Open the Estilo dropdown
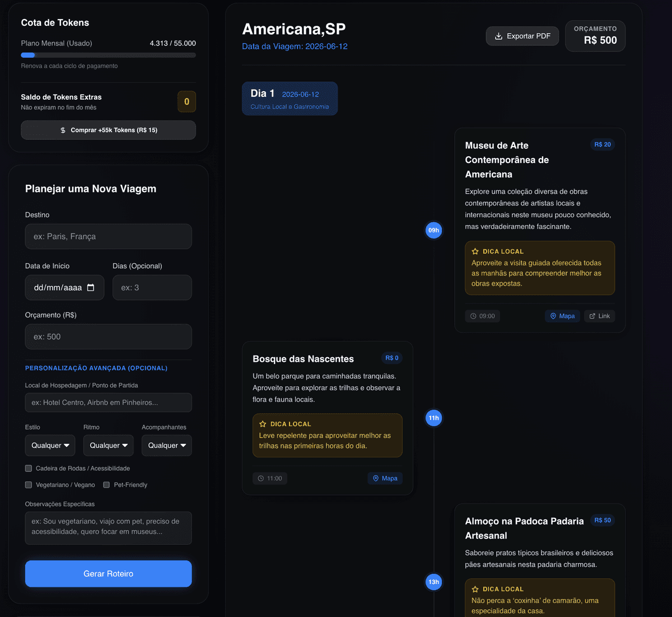This screenshot has width=672, height=617. [50, 446]
